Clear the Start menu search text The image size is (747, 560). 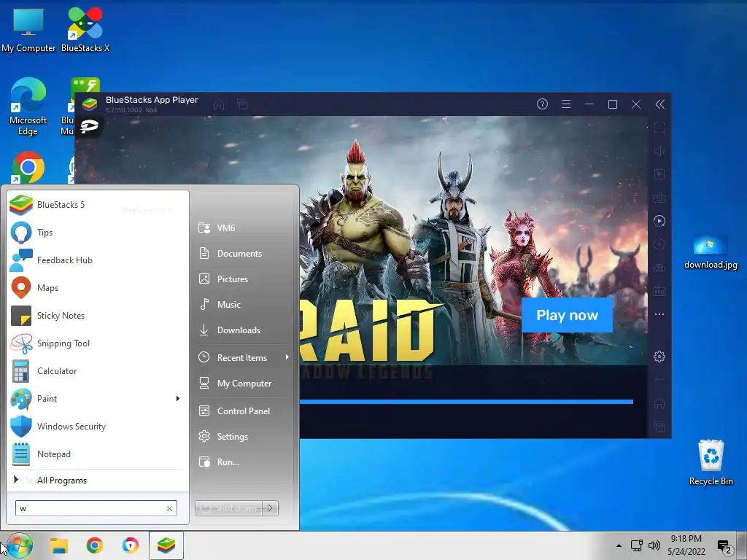point(169,508)
